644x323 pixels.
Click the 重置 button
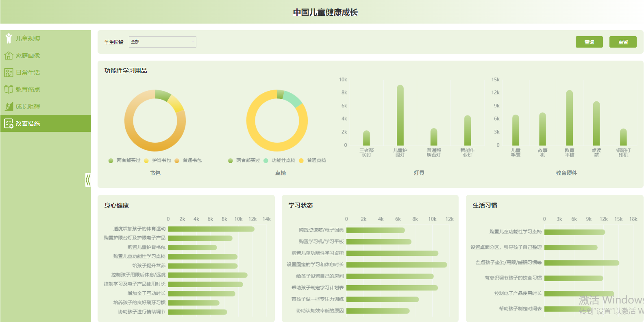pos(623,42)
